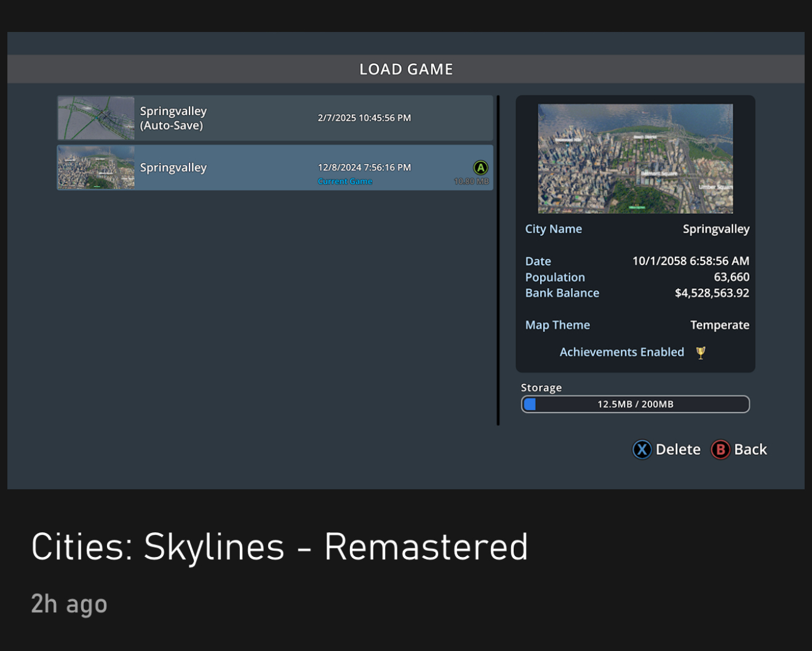Click the 10.80 MB file size
The height and width of the screenshot is (651, 812).
471,181
